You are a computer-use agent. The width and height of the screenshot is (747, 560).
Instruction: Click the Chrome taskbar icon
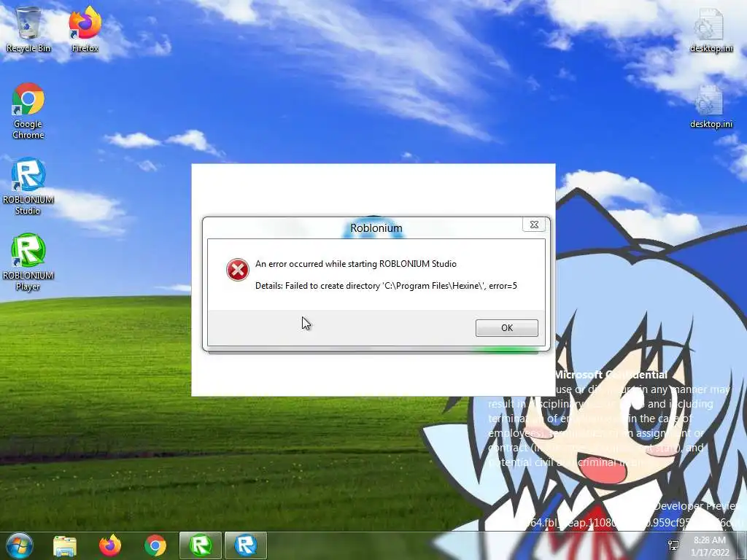pos(155,546)
